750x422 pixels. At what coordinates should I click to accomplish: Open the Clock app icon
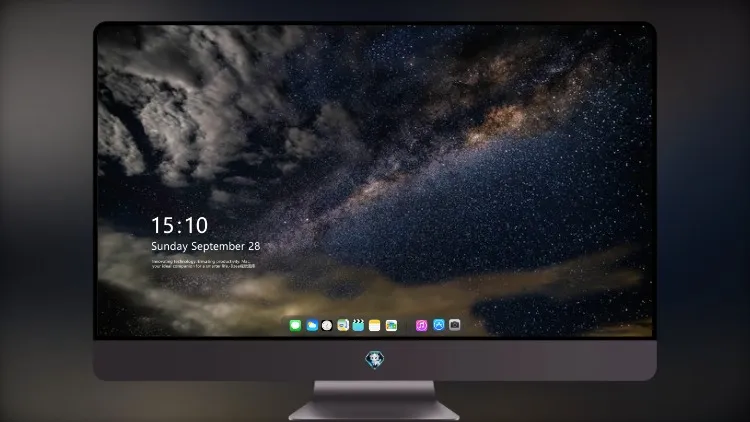[x=327, y=325]
